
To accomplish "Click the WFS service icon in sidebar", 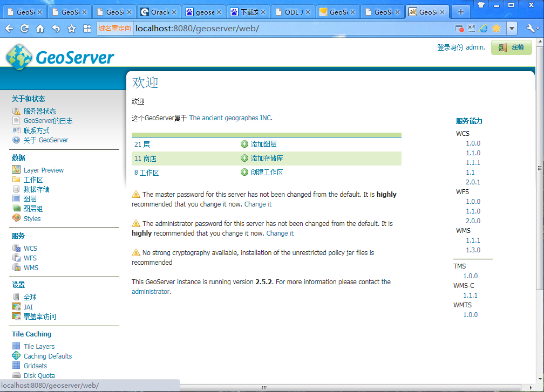I will click(16, 258).
